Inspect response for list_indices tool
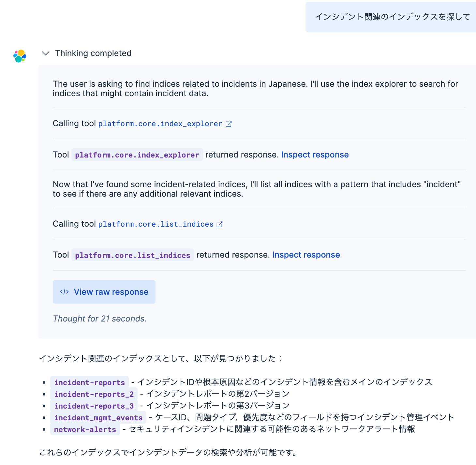The height and width of the screenshot is (465, 476). 306,255
